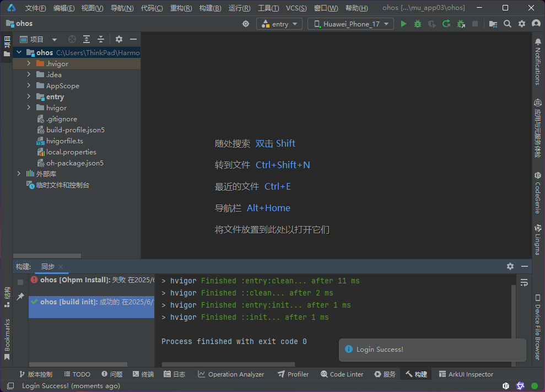Open Code Linter tool window
This screenshot has width=545, height=392.
click(342, 374)
